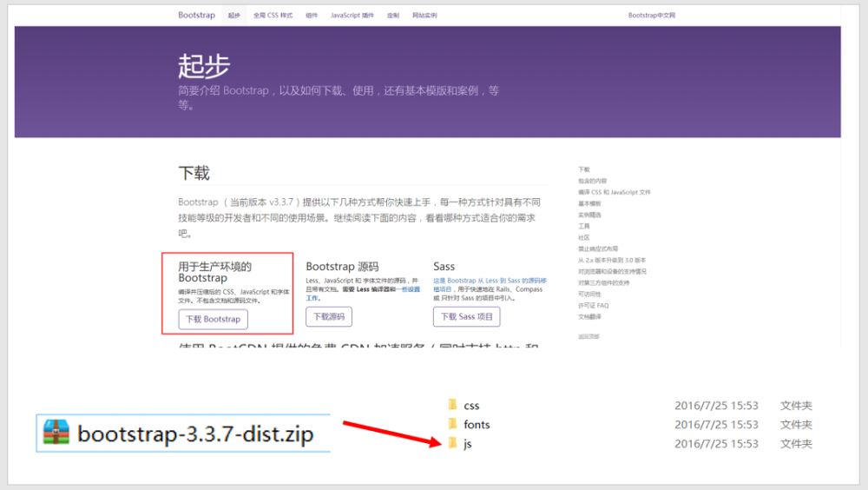Image resolution: width=868 pixels, height=490 pixels.
Task: Select the bootstrap-3.3.7-dist.zip file name
Action: click(x=195, y=434)
